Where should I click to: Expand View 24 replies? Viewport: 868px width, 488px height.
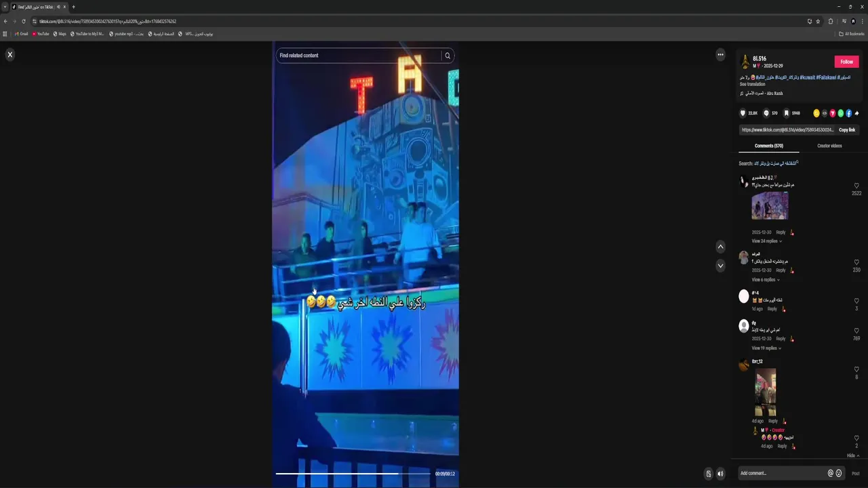766,241
